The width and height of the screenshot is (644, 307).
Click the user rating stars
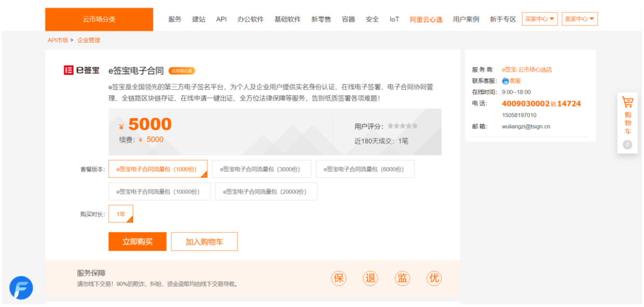click(x=403, y=126)
